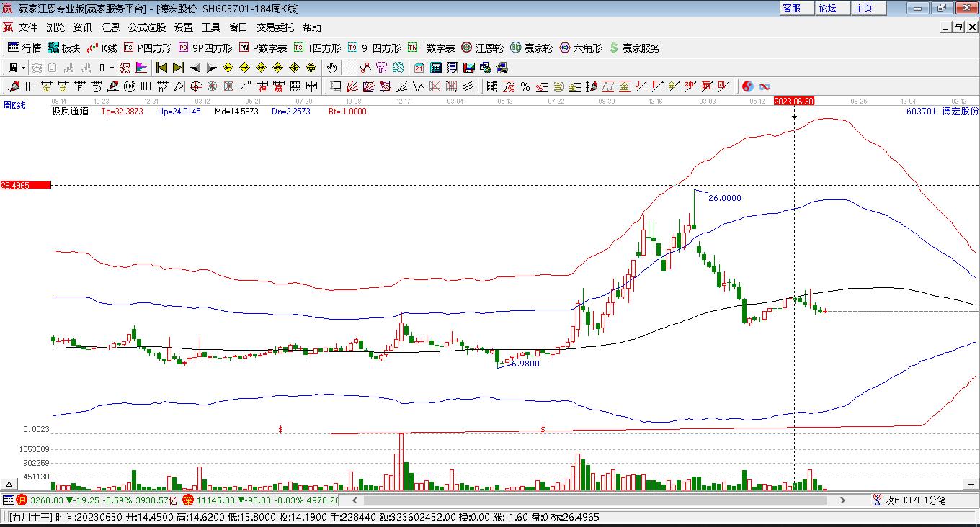Screen dimensions: 980x527
Task: Click the pencil drawing tool icon
Action: (13, 86)
